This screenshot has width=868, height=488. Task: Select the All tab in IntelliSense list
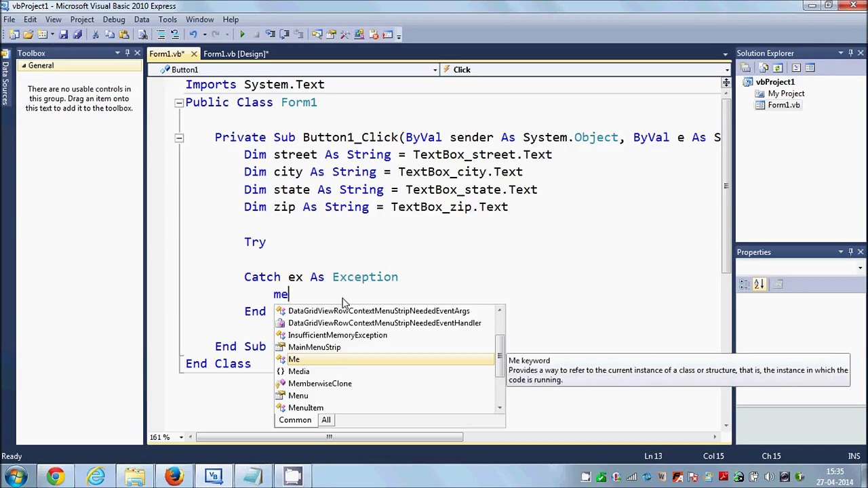(326, 420)
